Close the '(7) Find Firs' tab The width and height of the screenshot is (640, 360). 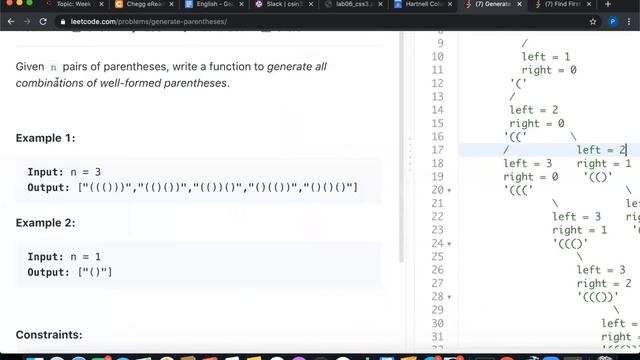coord(589,4)
